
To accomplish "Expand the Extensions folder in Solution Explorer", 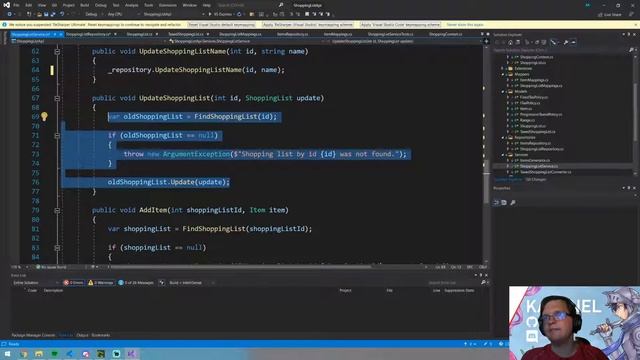I will (x=503, y=69).
